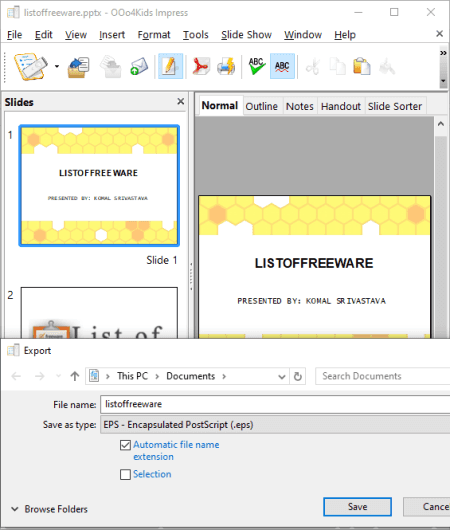The width and height of the screenshot is (450, 530).
Task: Open the Slide Show menu
Action: pyautogui.click(x=246, y=35)
